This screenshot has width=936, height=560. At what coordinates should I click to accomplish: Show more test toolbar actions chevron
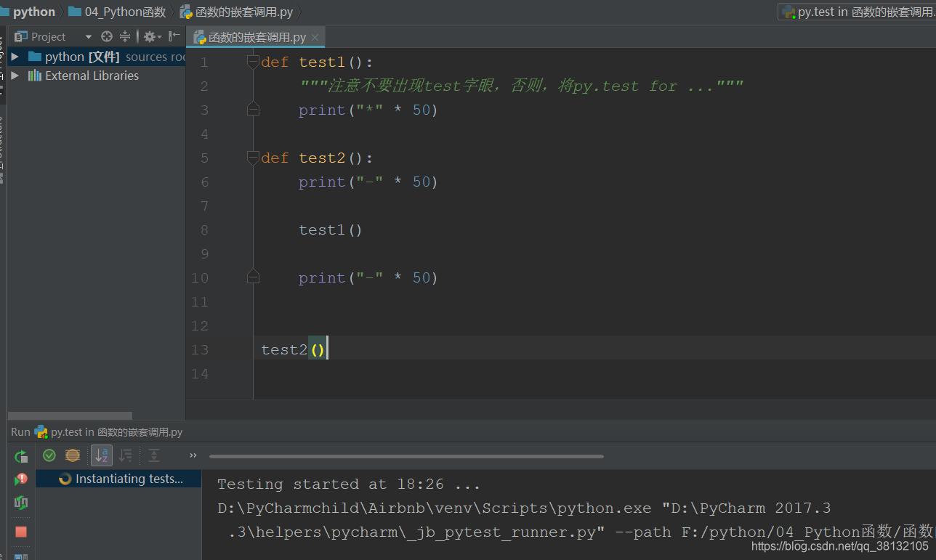coord(193,455)
